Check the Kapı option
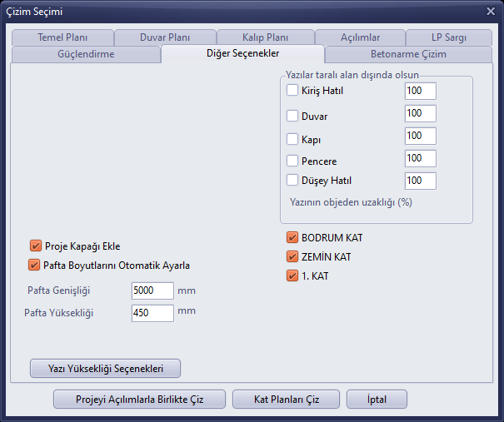Screen dimensions: 504x422 [292, 139]
